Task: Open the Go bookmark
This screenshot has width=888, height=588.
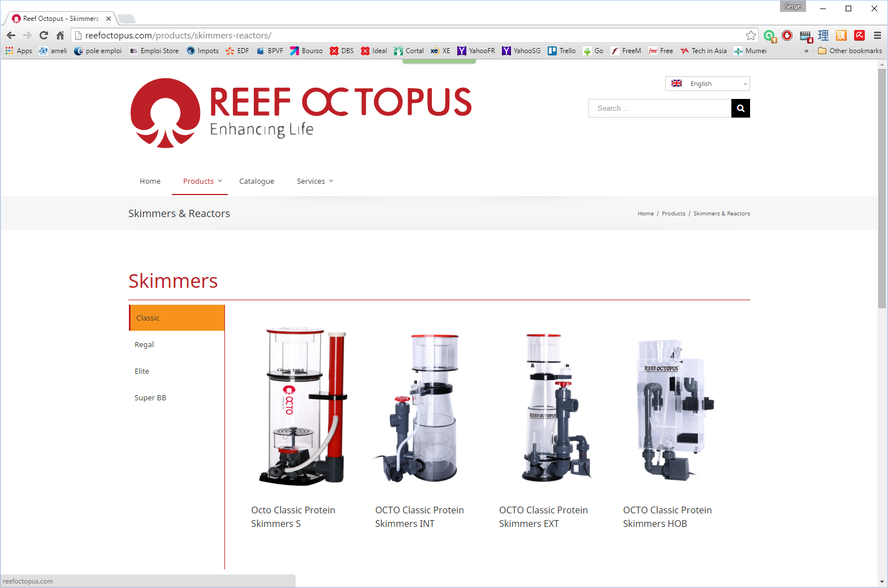Action: point(594,51)
